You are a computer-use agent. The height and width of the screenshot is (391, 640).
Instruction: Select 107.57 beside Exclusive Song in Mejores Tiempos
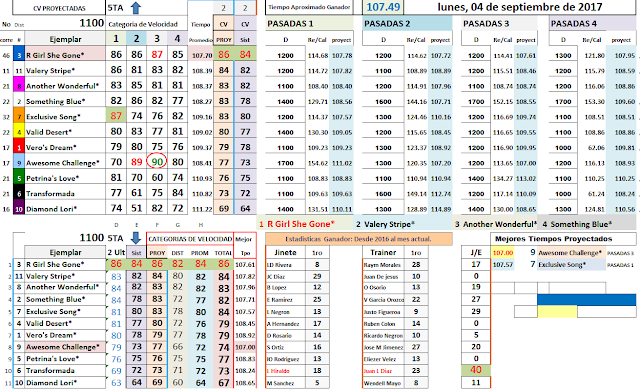coord(502,264)
